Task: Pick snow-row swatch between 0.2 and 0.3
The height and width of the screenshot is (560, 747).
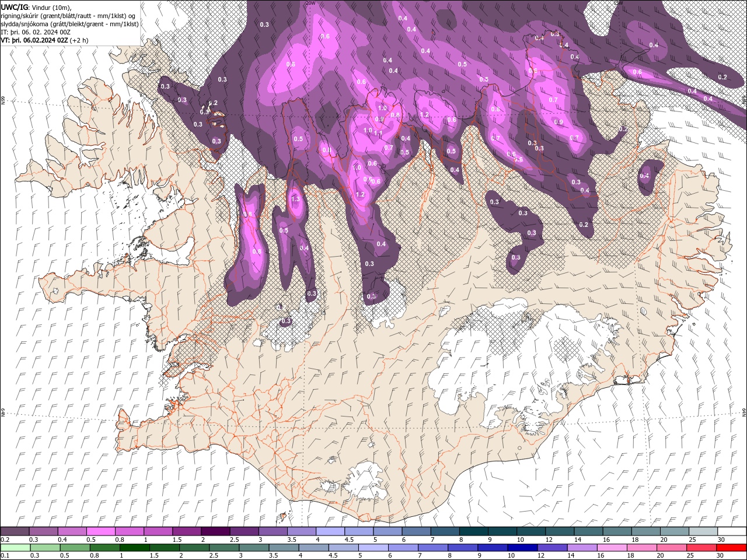Action: [15, 531]
